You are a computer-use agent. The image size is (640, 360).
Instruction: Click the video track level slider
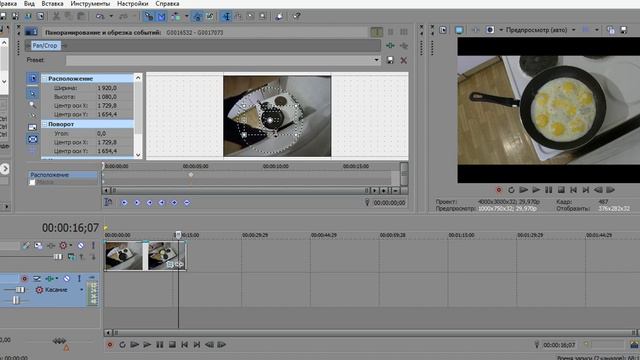click(x=58, y=256)
